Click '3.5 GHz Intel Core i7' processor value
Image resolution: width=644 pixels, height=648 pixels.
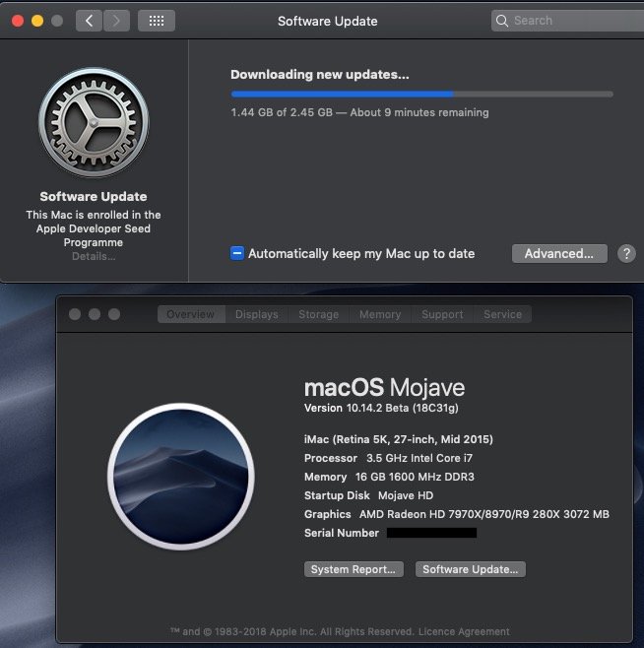click(419, 458)
